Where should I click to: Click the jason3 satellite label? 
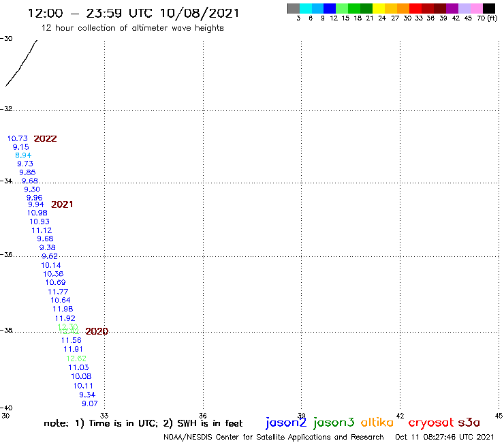[334, 423]
